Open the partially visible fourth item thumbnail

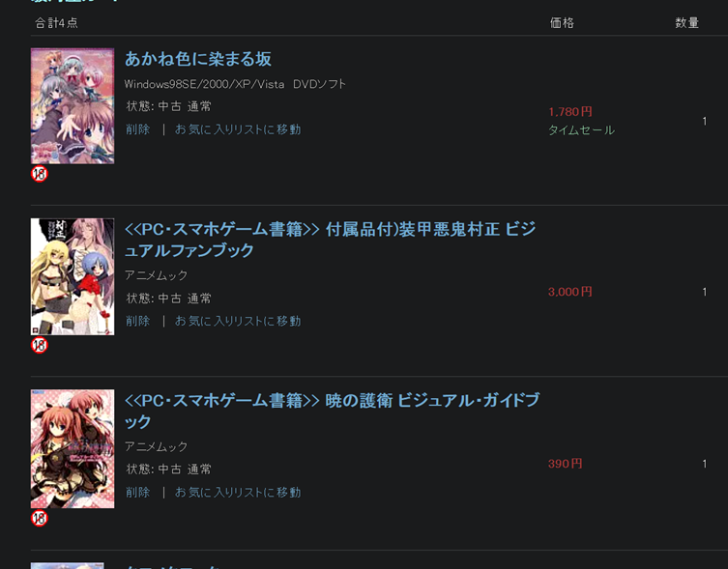68,566
